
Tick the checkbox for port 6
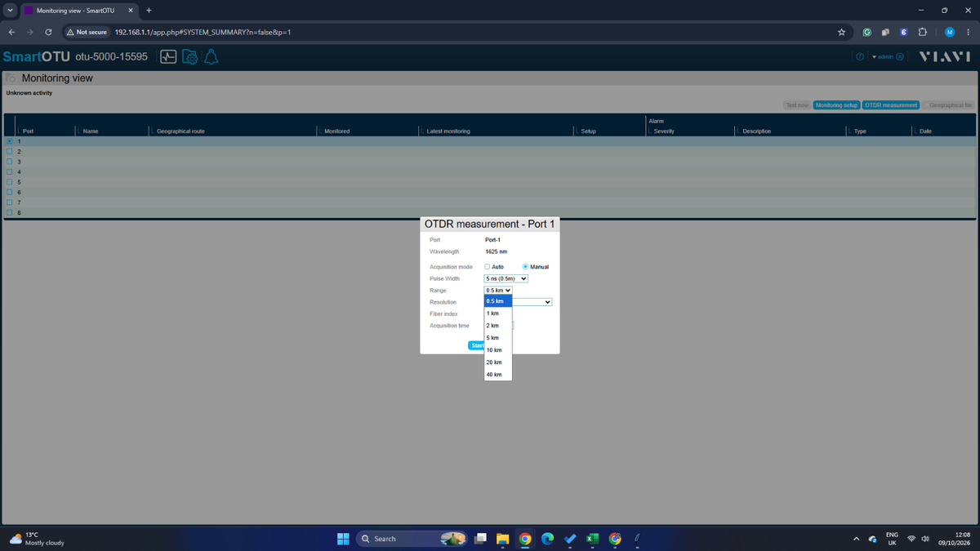[x=10, y=192]
